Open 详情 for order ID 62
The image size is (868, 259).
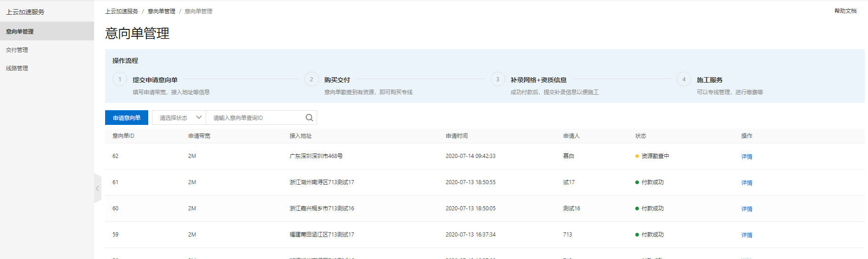(x=747, y=156)
